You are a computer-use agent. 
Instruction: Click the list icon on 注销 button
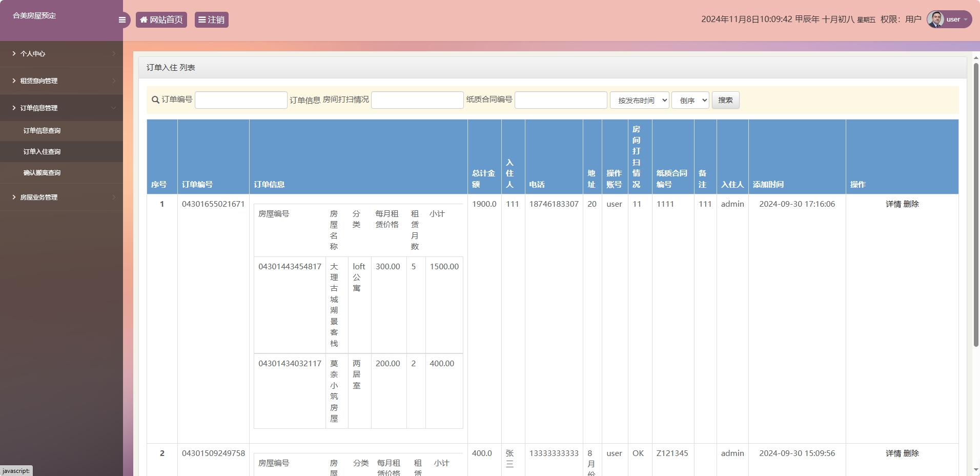(202, 19)
